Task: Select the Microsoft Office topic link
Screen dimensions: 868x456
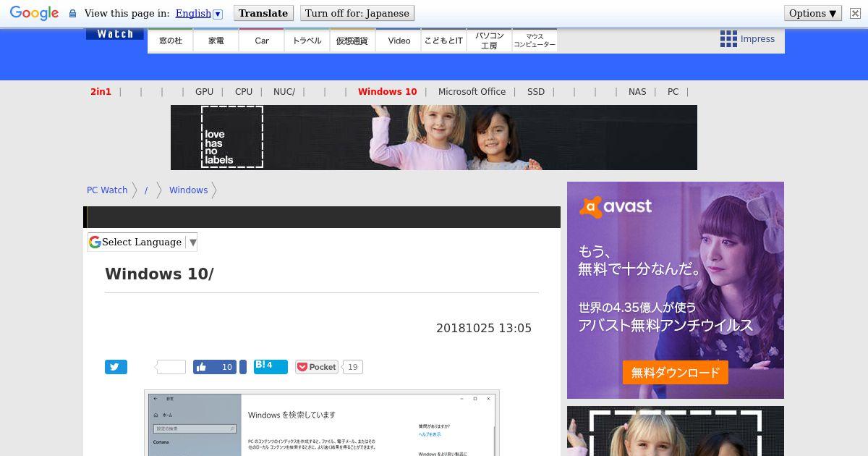Action: [472, 92]
